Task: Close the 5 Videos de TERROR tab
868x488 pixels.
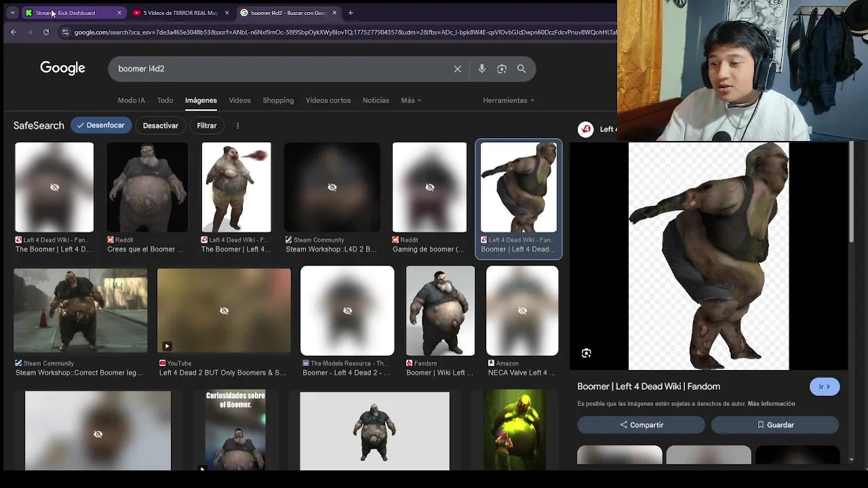Action: 226,13
